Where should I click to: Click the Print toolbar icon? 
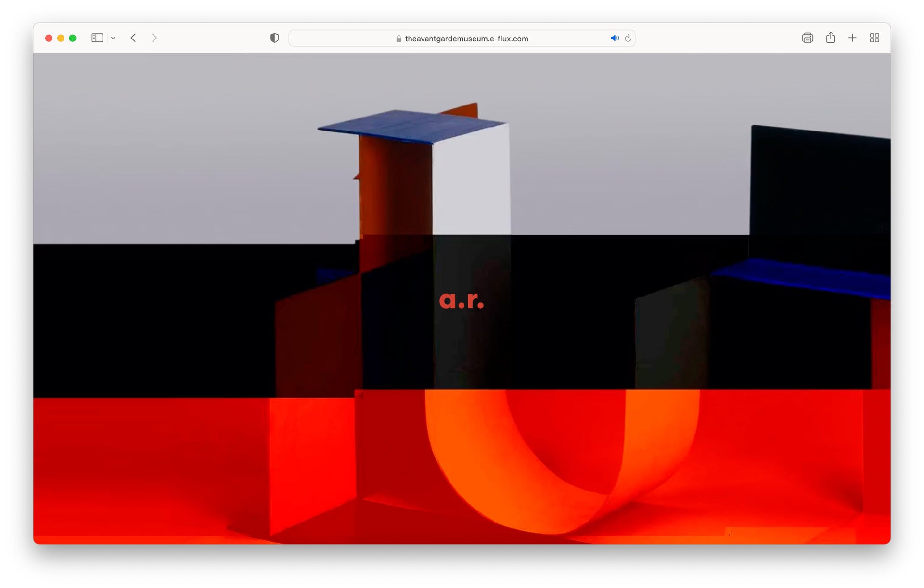[807, 38]
